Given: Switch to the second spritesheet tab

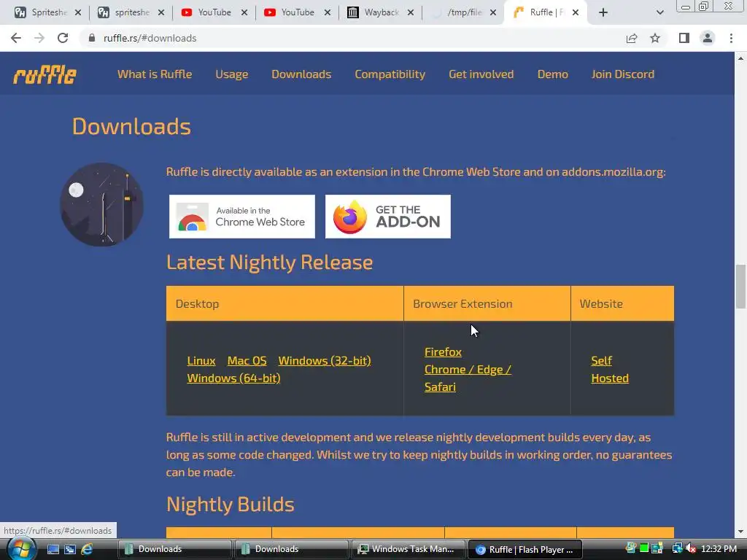Looking at the screenshot, I should [125, 12].
